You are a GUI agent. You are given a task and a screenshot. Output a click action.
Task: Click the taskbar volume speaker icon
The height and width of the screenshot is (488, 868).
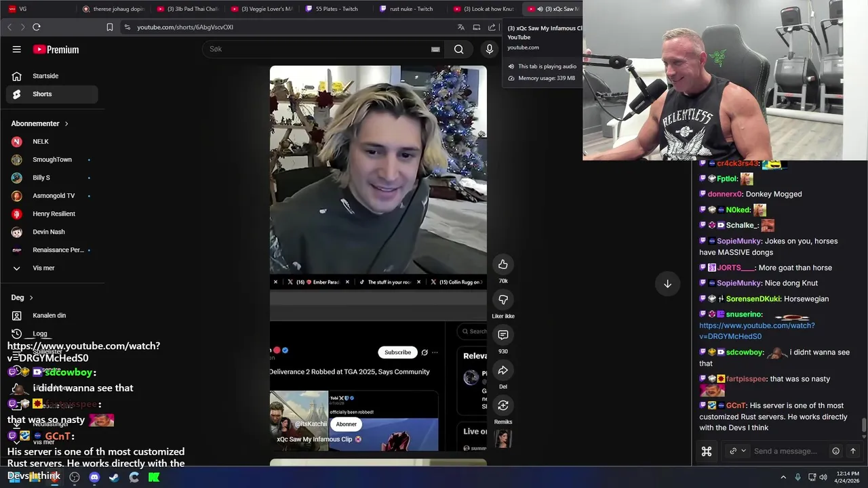(x=823, y=477)
